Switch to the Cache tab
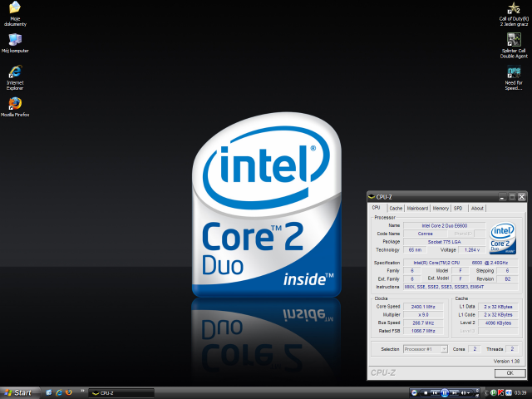 [x=396, y=209]
